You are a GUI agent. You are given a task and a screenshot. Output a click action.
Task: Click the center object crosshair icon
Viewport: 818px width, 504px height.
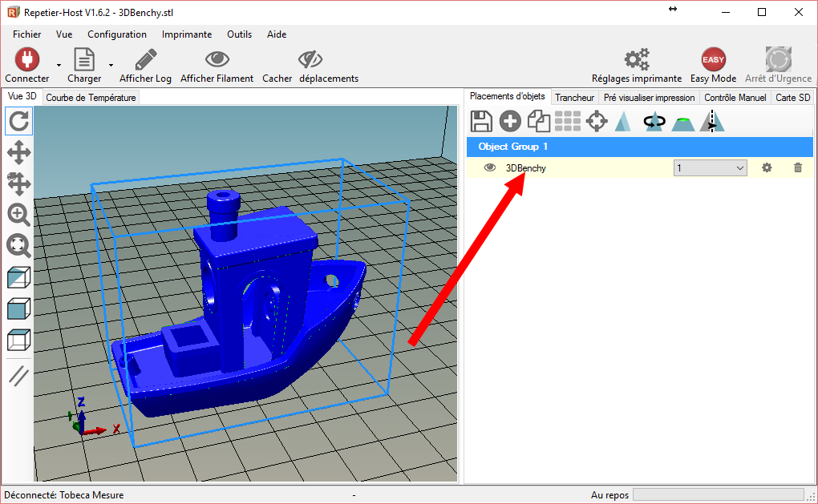pyautogui.click(x=597, y=122)
